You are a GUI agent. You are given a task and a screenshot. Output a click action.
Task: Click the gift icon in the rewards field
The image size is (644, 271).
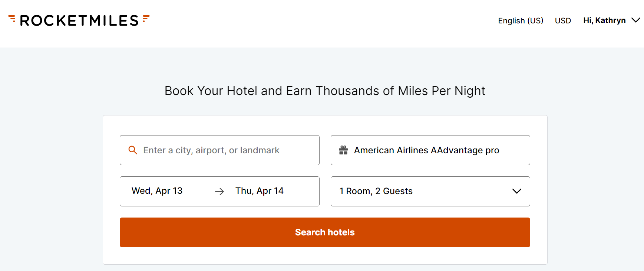tap(343, 150)
